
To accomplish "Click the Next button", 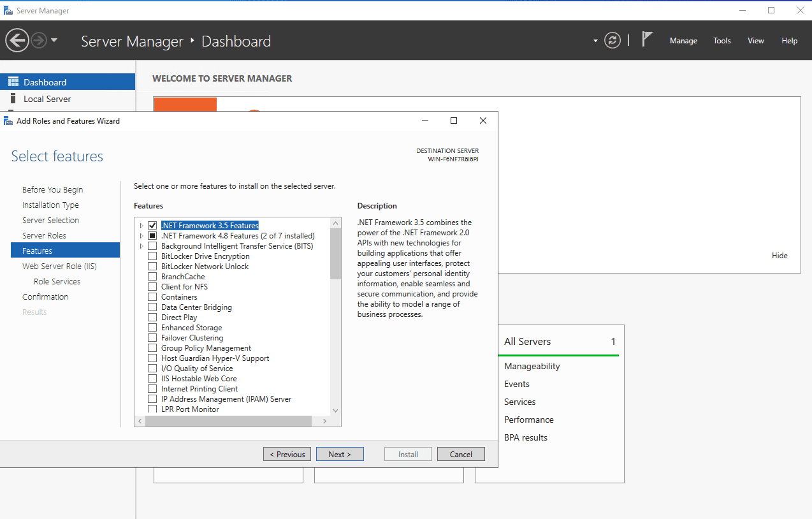I will [340, 455].
